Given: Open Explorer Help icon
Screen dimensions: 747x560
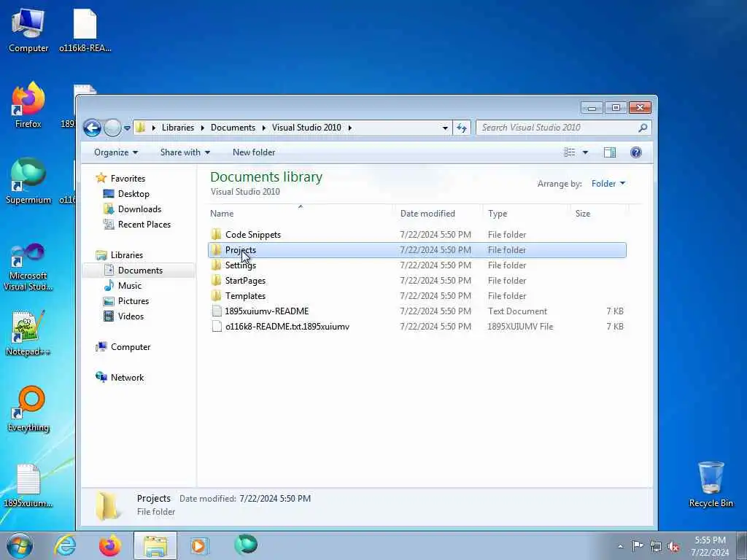Looking at the screenshot, I should pyautogui.click(x=636, y=152).
